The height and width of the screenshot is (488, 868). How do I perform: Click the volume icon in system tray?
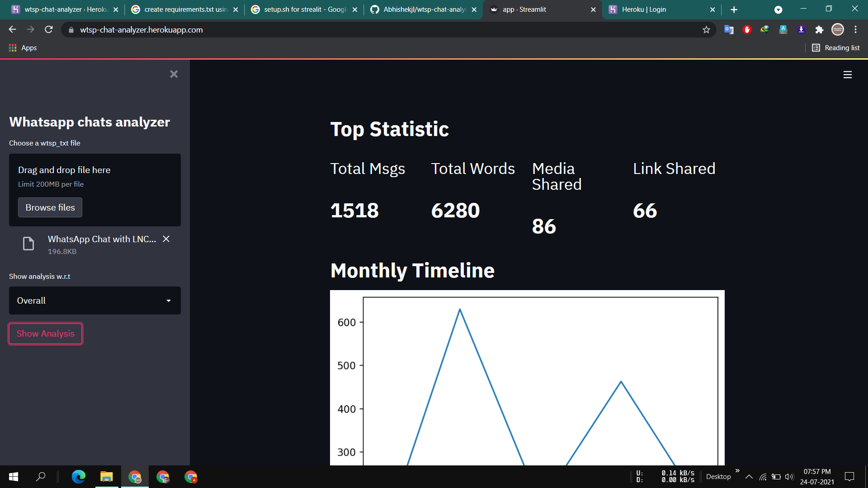(789, 477)
